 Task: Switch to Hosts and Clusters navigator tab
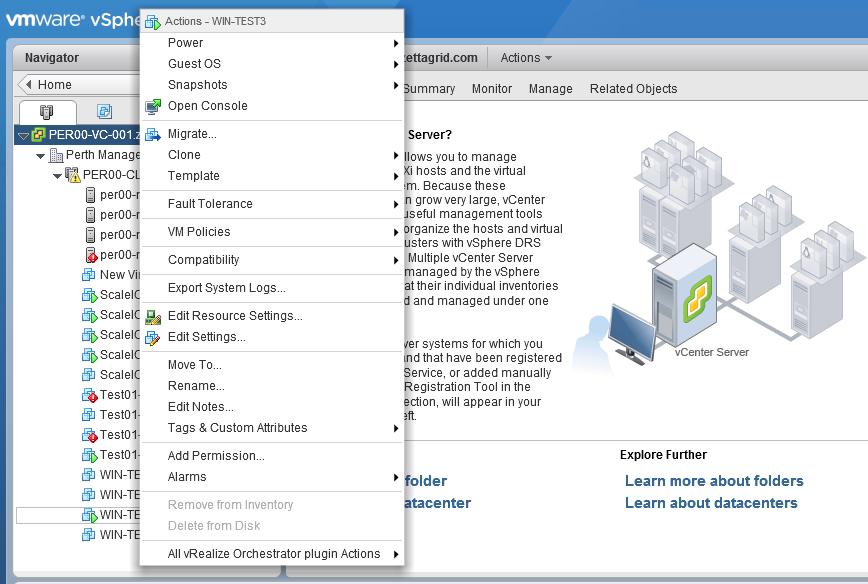[x=47, y=112]
